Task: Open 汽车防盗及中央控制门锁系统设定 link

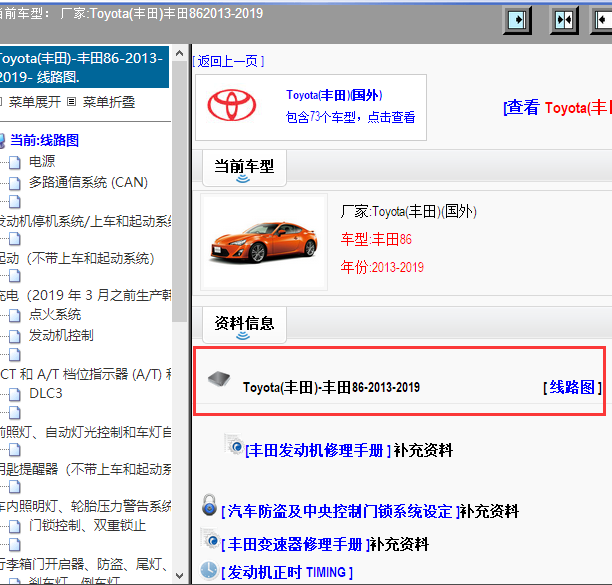Action: click(340, 511)
